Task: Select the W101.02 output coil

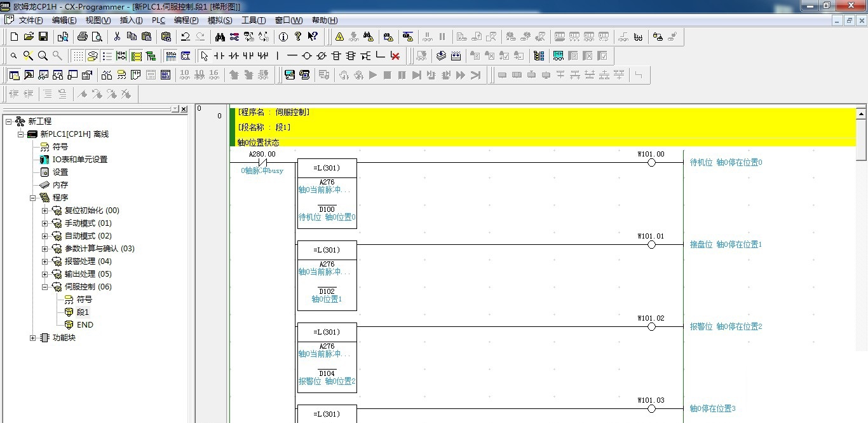Action: (x=651, y=326)
